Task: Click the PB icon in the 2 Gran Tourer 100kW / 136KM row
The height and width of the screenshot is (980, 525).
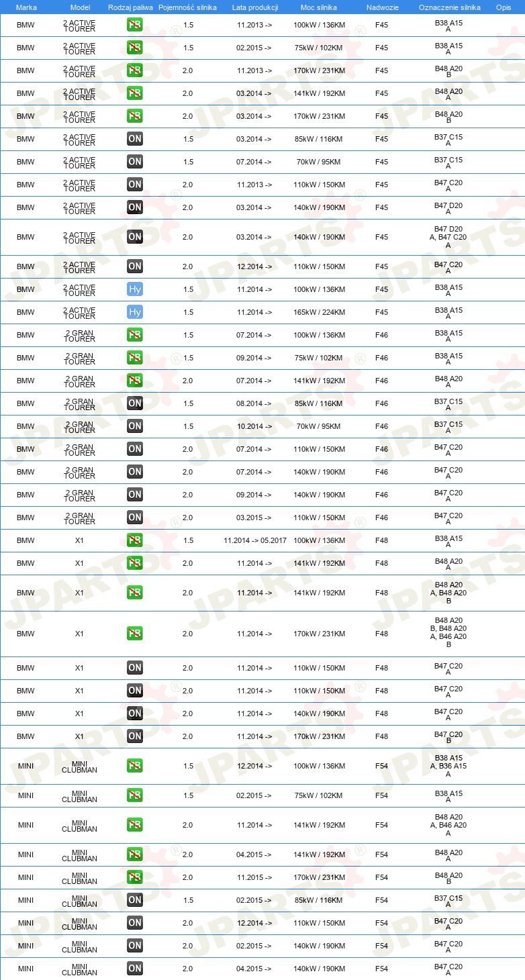Action: (x=135, y=335)
